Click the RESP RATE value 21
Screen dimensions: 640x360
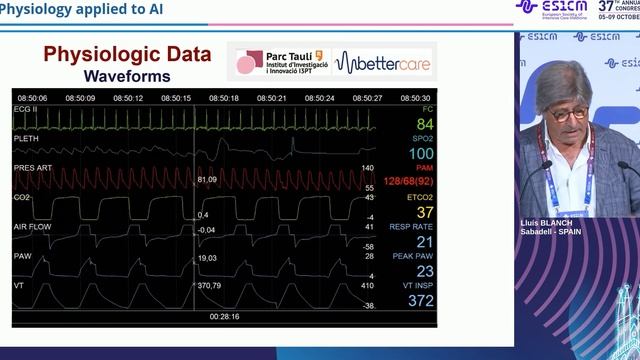(425, 242)
